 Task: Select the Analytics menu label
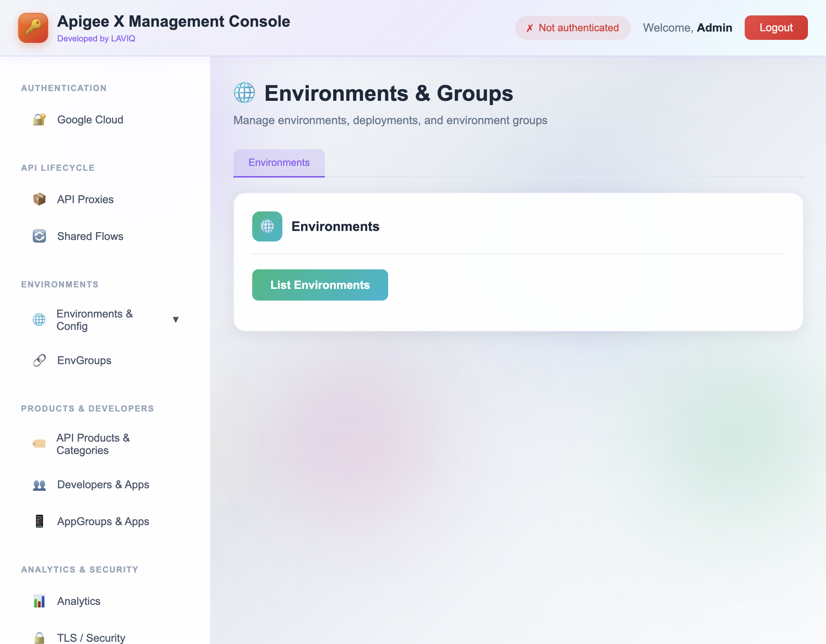point(79,601)
